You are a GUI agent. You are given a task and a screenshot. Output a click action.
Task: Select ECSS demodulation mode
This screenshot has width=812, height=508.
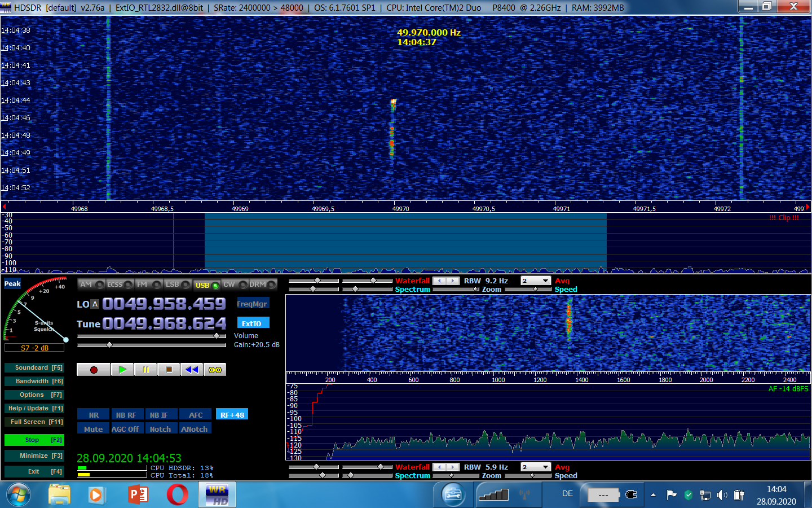coord(120,284)
